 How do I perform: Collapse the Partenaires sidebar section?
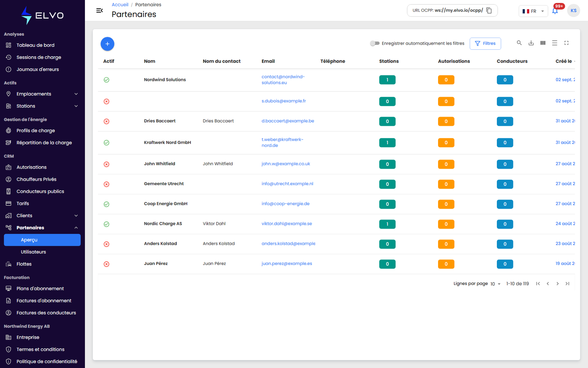point(42,228)
